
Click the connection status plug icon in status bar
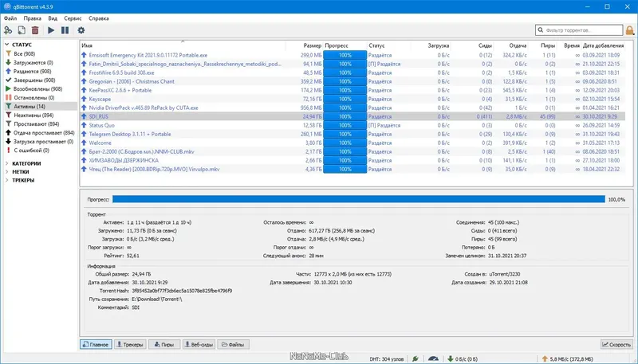[415, 358]
